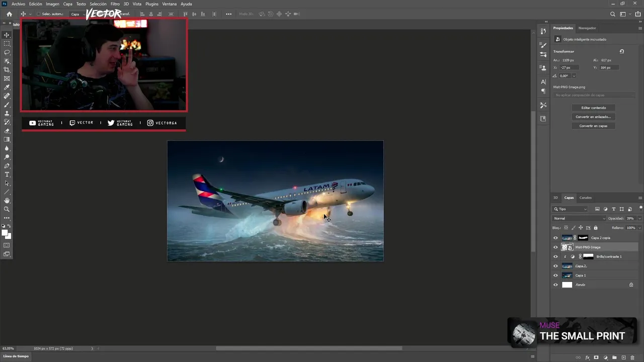Open the Brush Settings panel icon
This screenshot has width=644, height=362.
click(543, 45)
